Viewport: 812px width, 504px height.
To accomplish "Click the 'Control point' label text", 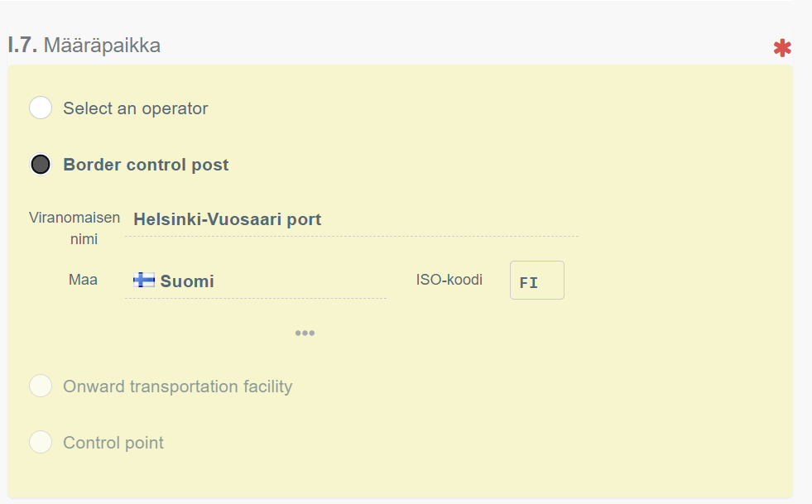I will 113,443.
